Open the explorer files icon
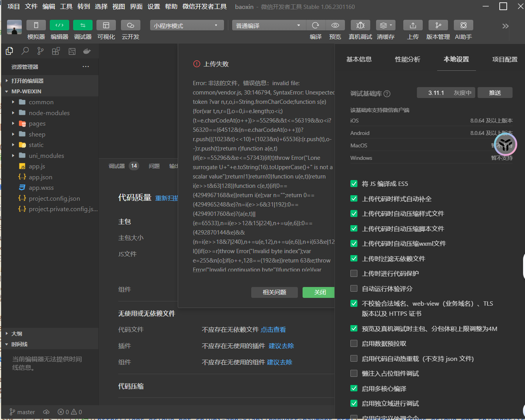Image resolution: width=525 pixels, height=420 pixels. (x=9, y=51)
